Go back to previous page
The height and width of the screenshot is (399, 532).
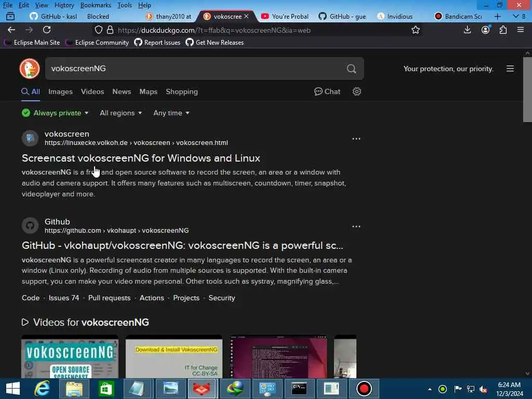pyautogui.click(x=11, y=30)
